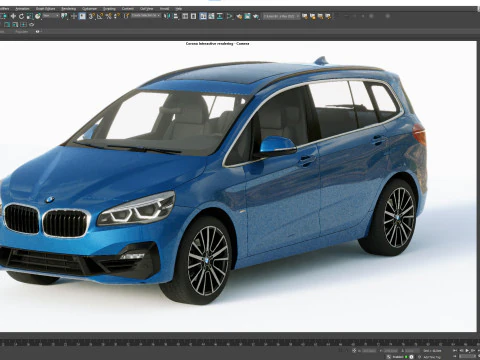
Task: Toggle Select and Manipulate
Action: pos(74,16)
